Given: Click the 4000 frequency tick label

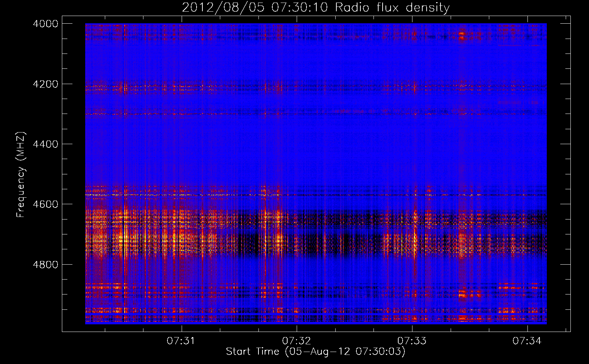Looking at the screenshot, I should click(46, 24).
